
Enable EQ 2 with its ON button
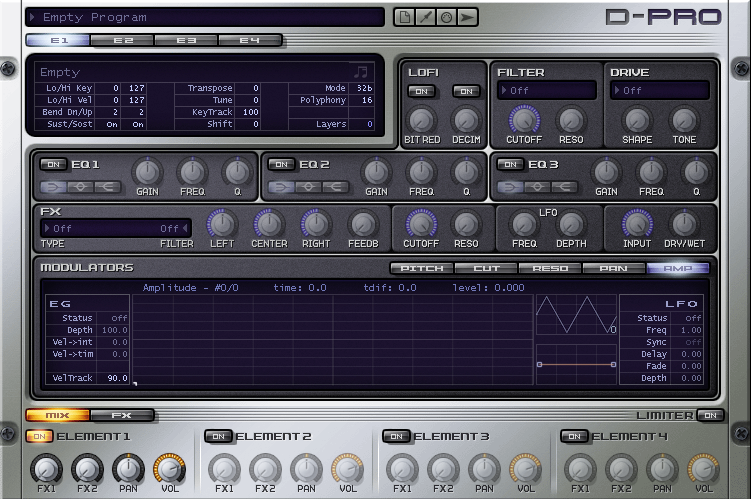pos(282,165)
